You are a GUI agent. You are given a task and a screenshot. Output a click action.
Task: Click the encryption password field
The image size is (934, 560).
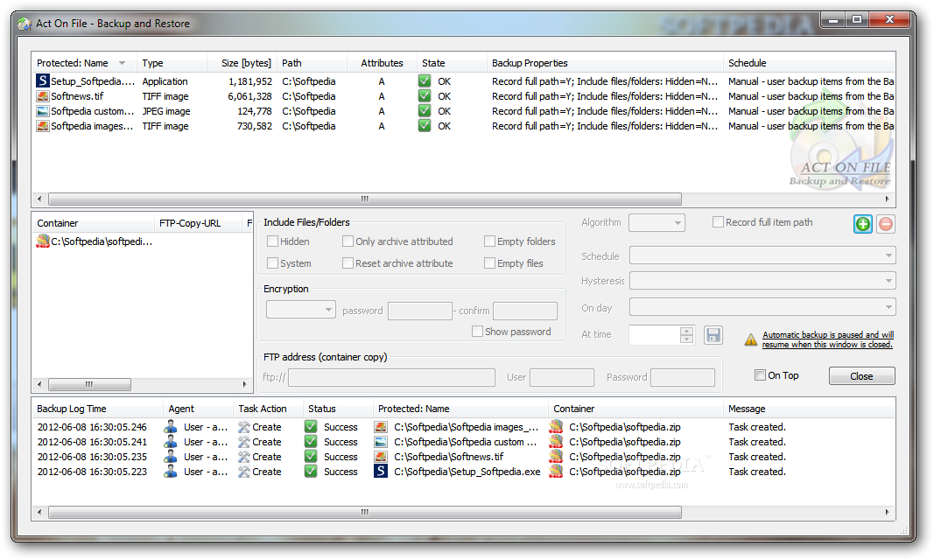pyautogui.click(x=420, y=311)
